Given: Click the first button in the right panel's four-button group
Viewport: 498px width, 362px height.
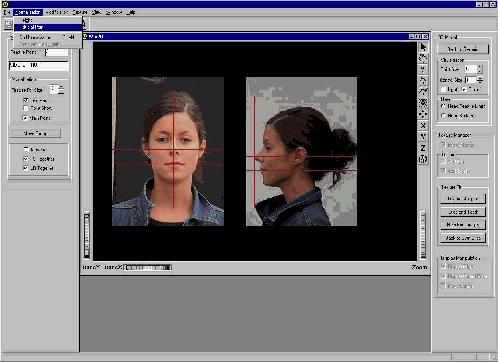Looking at the screenshot, I should click(x=463, y=199).
